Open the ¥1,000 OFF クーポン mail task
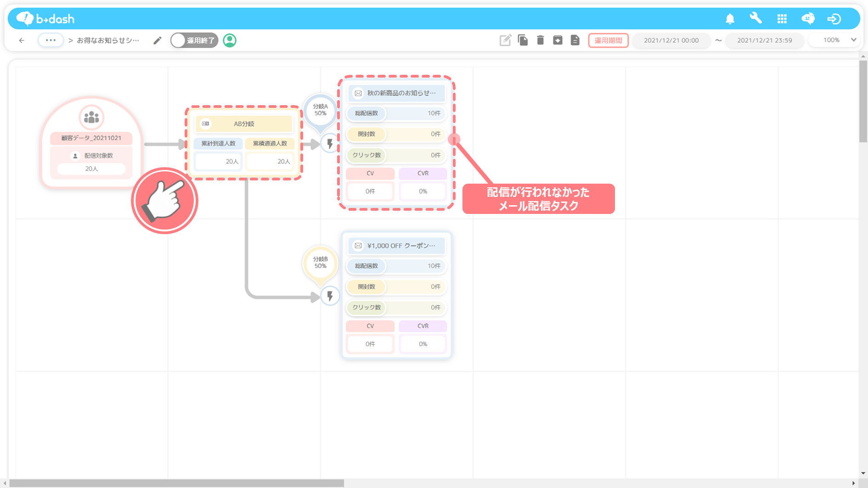This screenshot has width=868, height=488. tap(397, 246)
